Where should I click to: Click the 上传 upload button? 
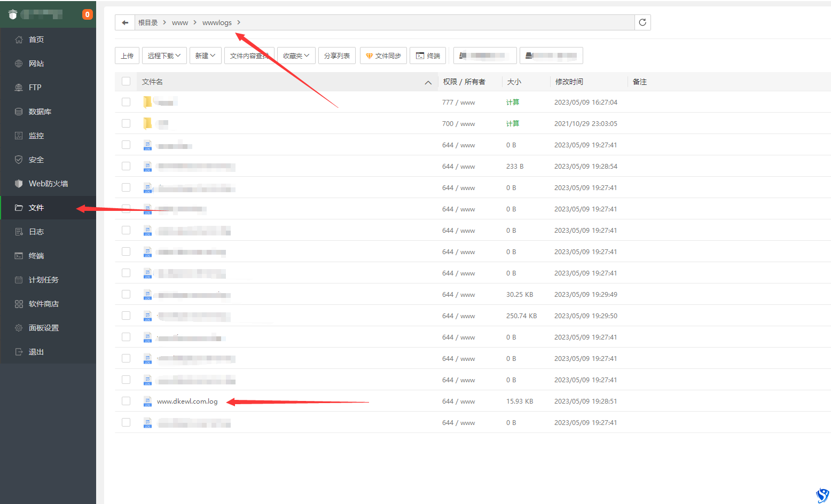pos(127,56)
